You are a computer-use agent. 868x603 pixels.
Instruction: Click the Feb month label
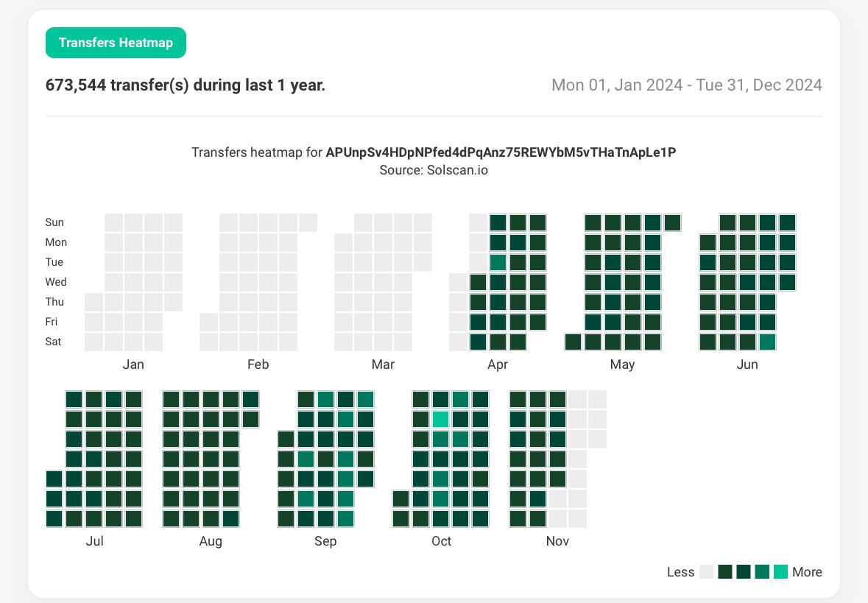tap(258, 364)
